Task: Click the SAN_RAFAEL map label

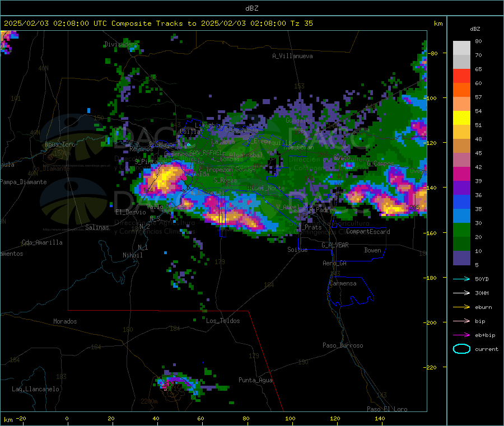Action: click(204, 152)
